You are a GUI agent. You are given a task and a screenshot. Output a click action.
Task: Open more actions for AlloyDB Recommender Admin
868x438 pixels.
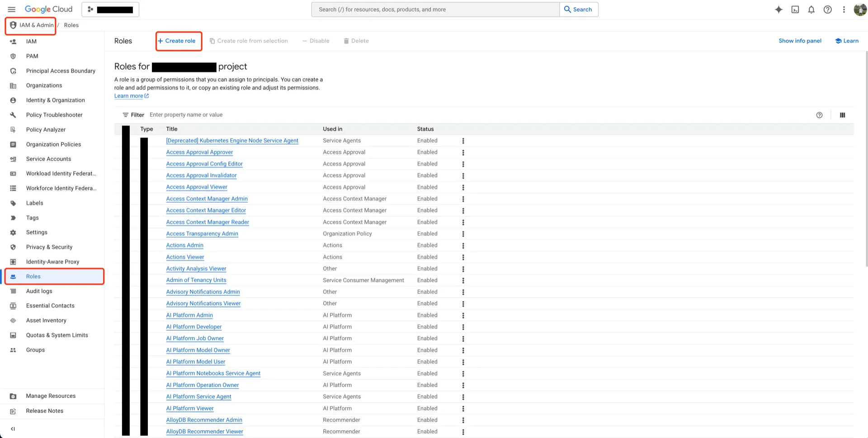(x=463, y=420)
